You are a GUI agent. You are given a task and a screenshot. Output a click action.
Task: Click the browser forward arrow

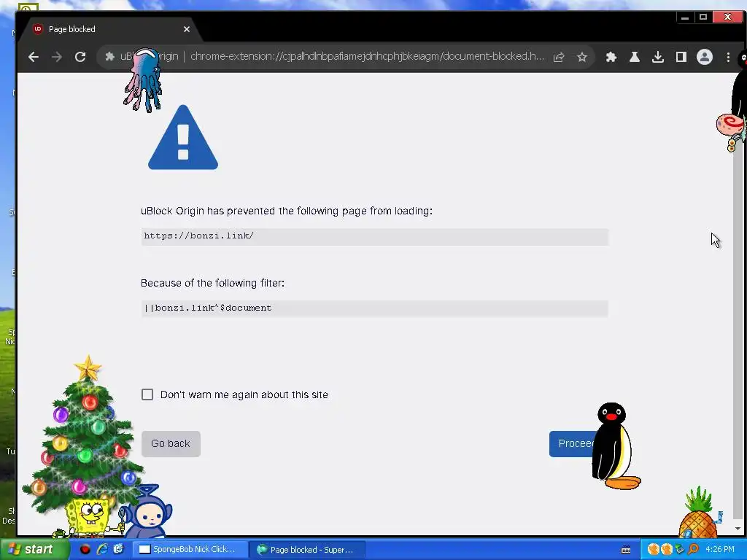click(57, 57)
